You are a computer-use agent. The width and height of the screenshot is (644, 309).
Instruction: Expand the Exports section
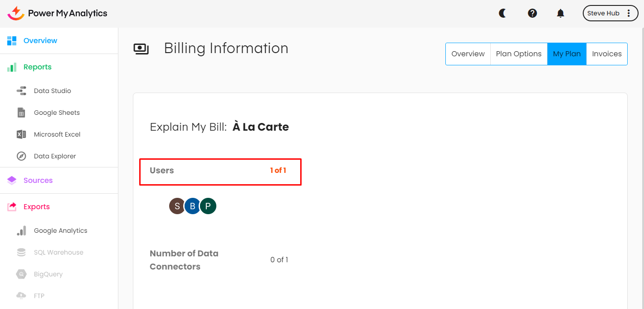(37, 207)
